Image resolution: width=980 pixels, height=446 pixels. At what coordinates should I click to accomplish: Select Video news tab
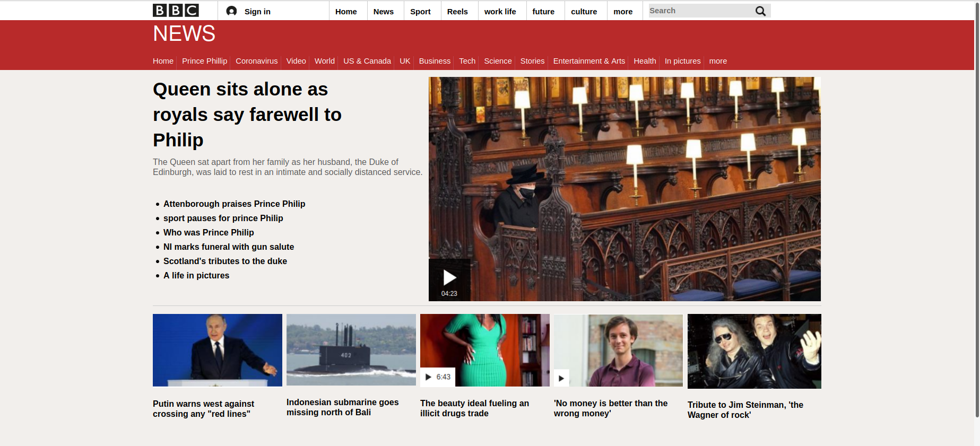pos(296,61)
